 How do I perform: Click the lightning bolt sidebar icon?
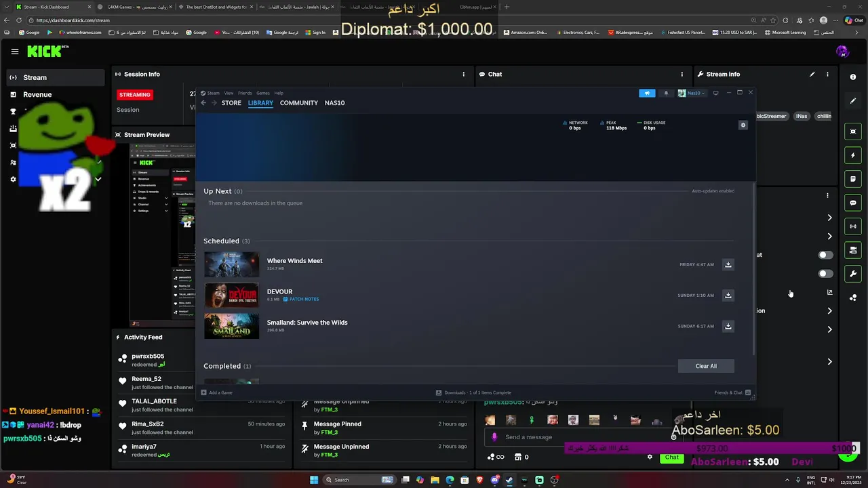click(x=853, y=155)
